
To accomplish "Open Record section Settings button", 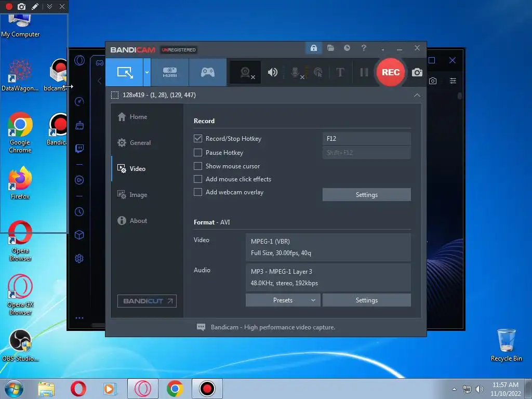I will coord(366,195).
